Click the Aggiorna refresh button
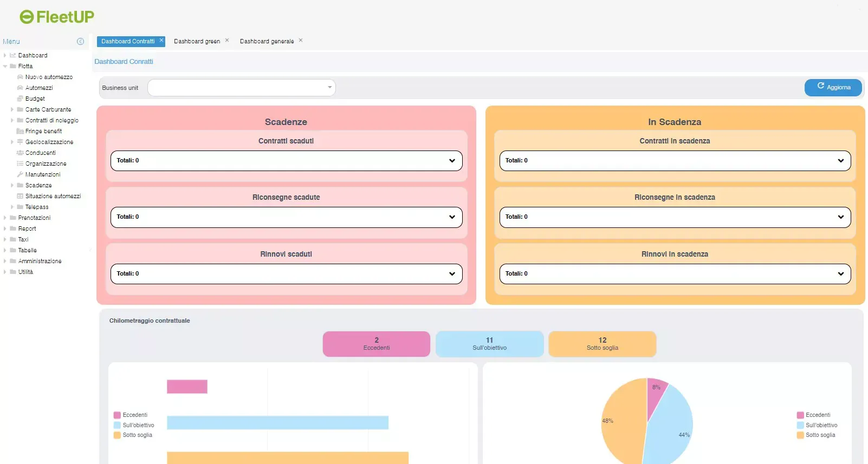 833,87
